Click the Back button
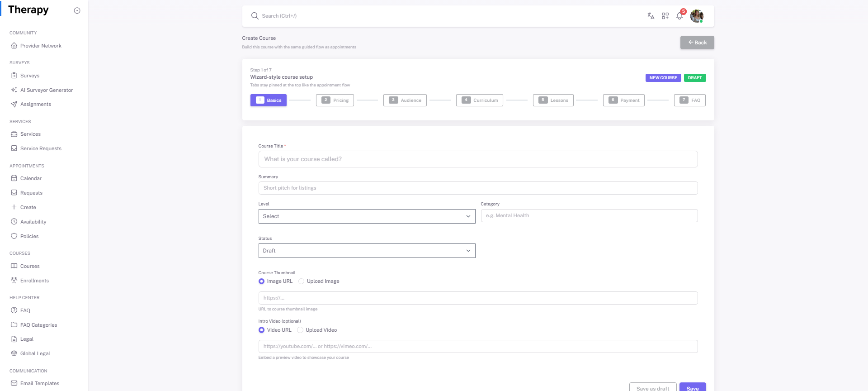Image resolution: width=868 pixels, height=391 pixels. [697, 43]
